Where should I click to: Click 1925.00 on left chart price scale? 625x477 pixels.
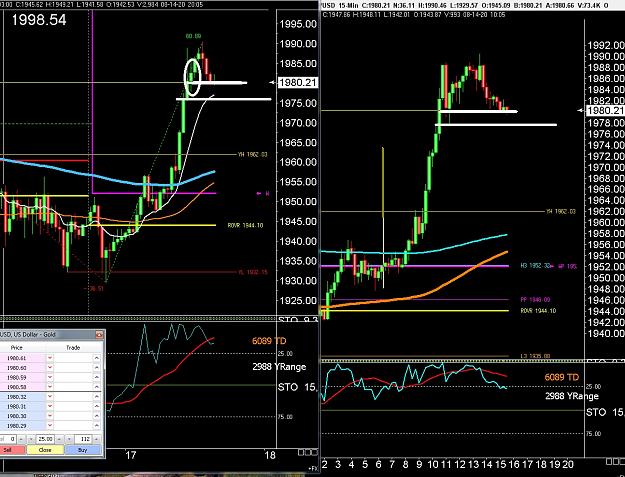click(x=298, y=300)
